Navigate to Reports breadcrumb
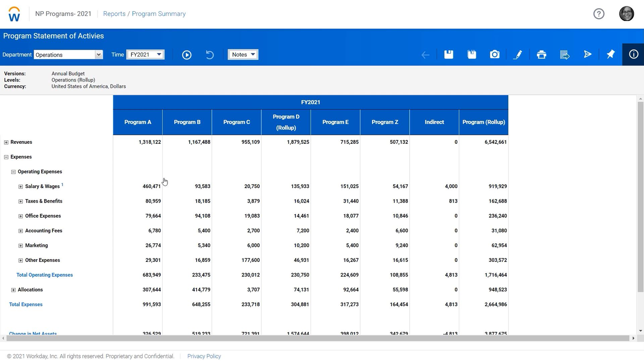This screenshot has height=361, width=644. click(x=114, y=14)
